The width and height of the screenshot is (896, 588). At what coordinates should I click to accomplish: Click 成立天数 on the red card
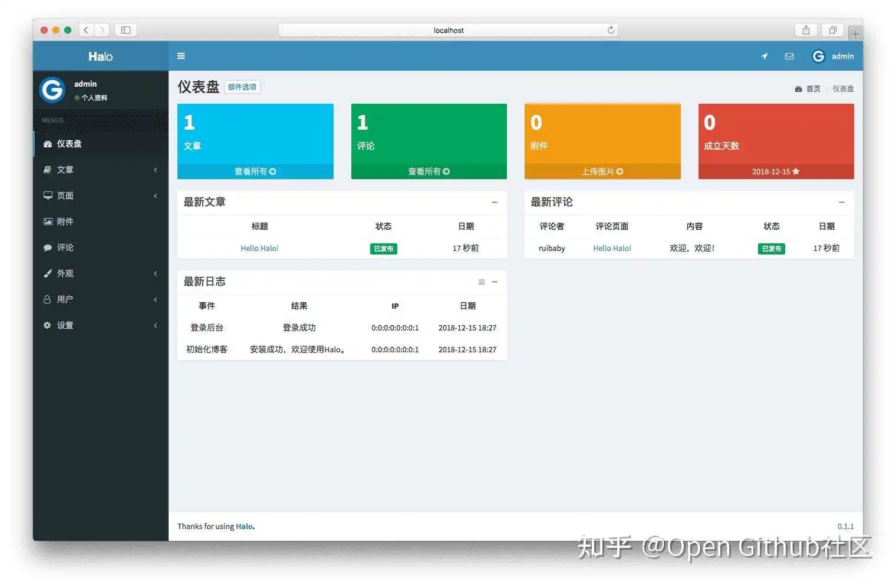[722, 146]
